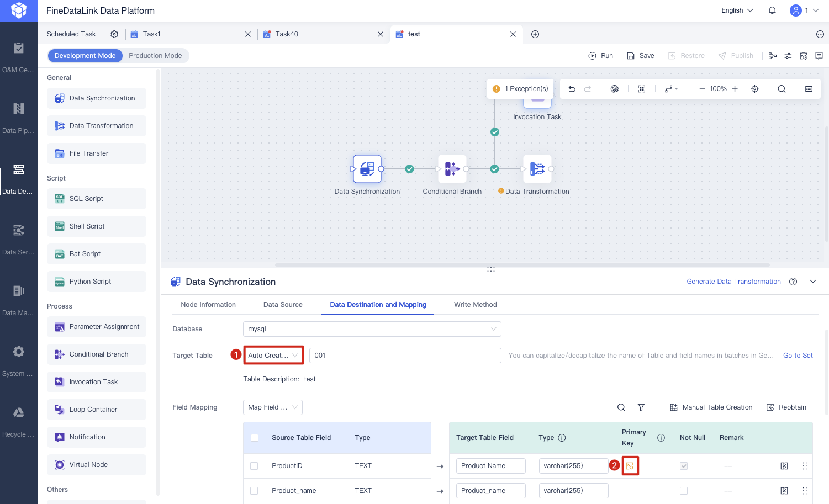Open the schedule configuration calendar icon

coord(804,56)
